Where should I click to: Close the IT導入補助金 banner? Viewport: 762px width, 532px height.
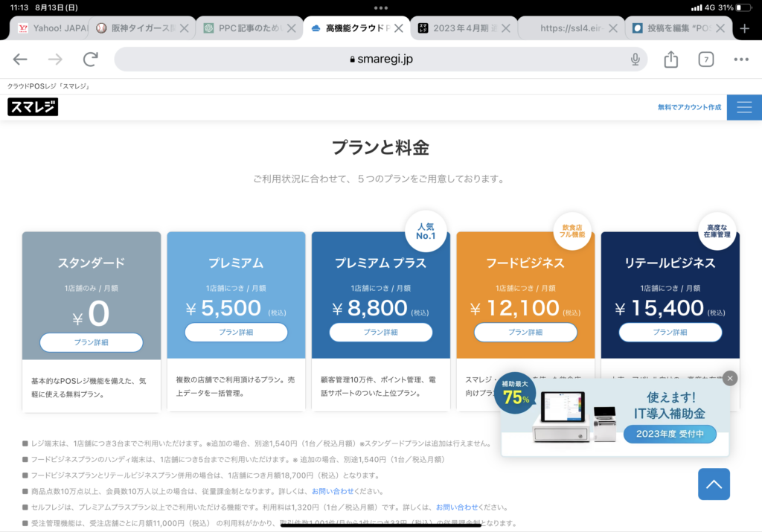click(x=730, y=378)
